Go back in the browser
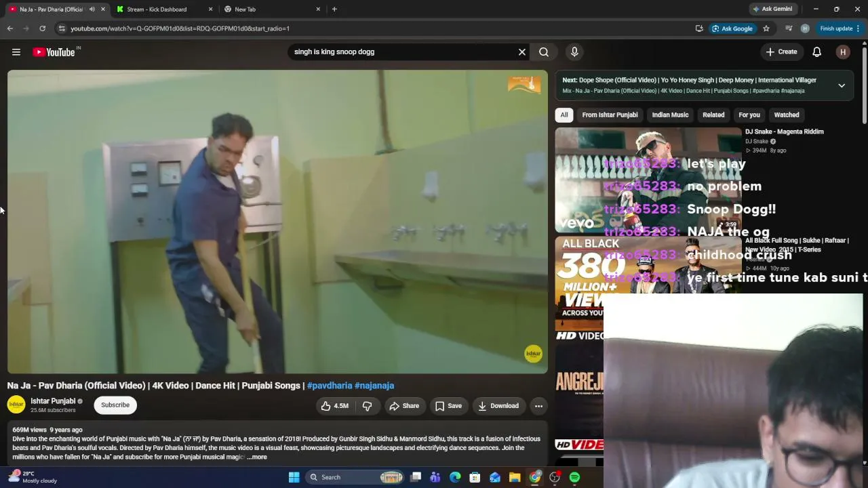868x488 pixels. [9, 28]
